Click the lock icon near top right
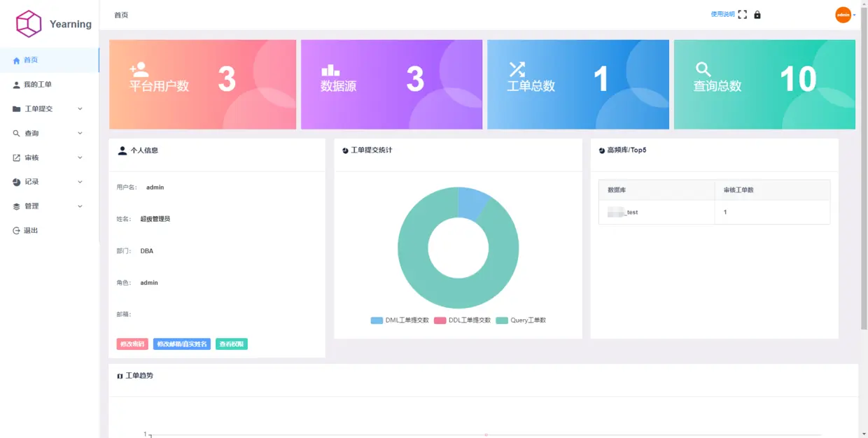The width and height of the screenshot is (868, 438). pyautogui.click(x=757, y=14)
